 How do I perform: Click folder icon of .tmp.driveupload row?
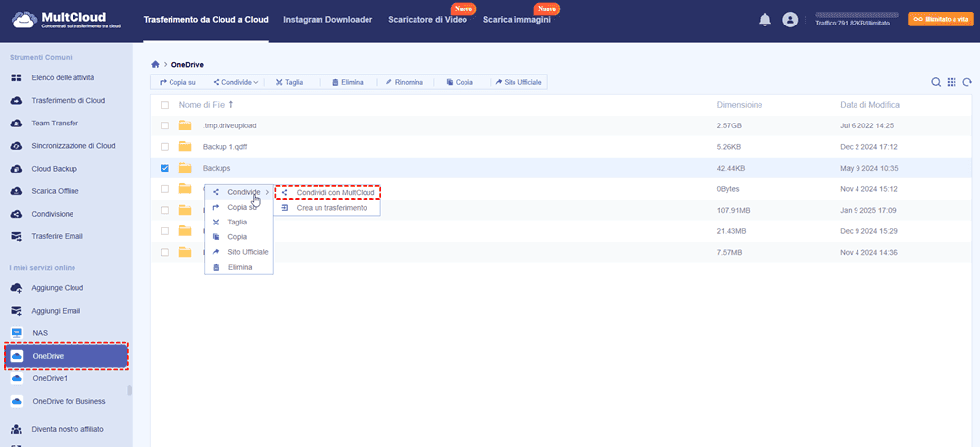(185, 125)
